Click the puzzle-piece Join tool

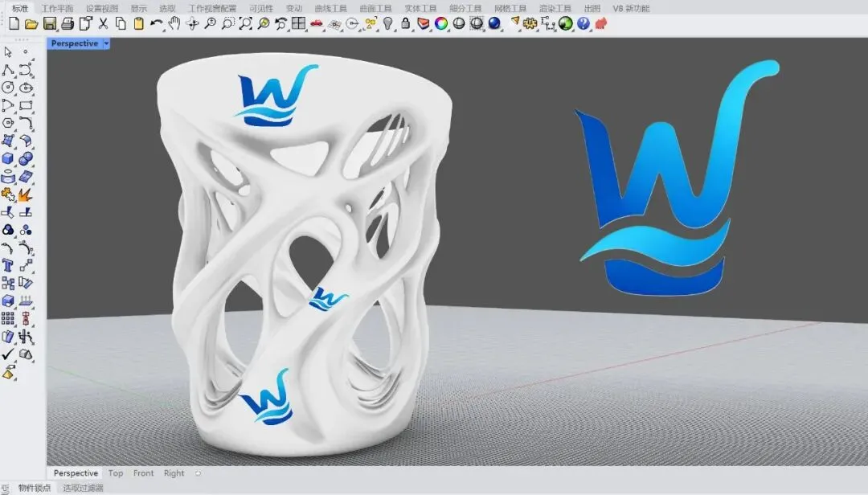pos(8,194)
